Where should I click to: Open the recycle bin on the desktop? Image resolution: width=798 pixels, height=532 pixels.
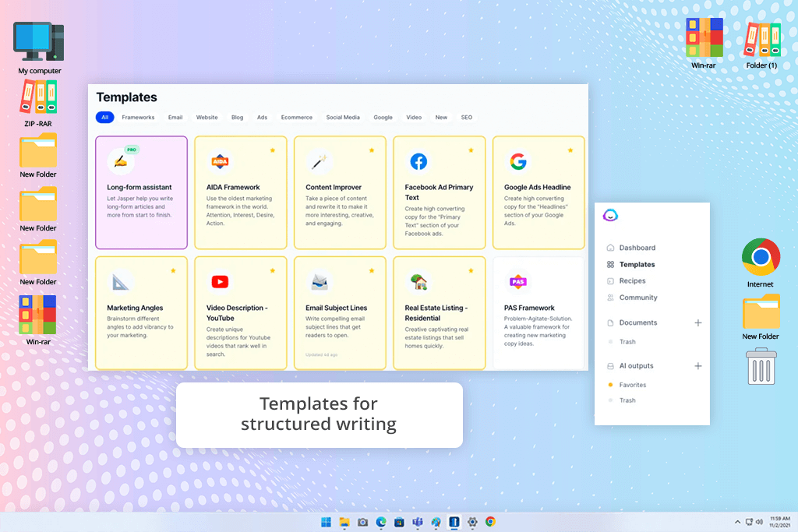(761, 366)
